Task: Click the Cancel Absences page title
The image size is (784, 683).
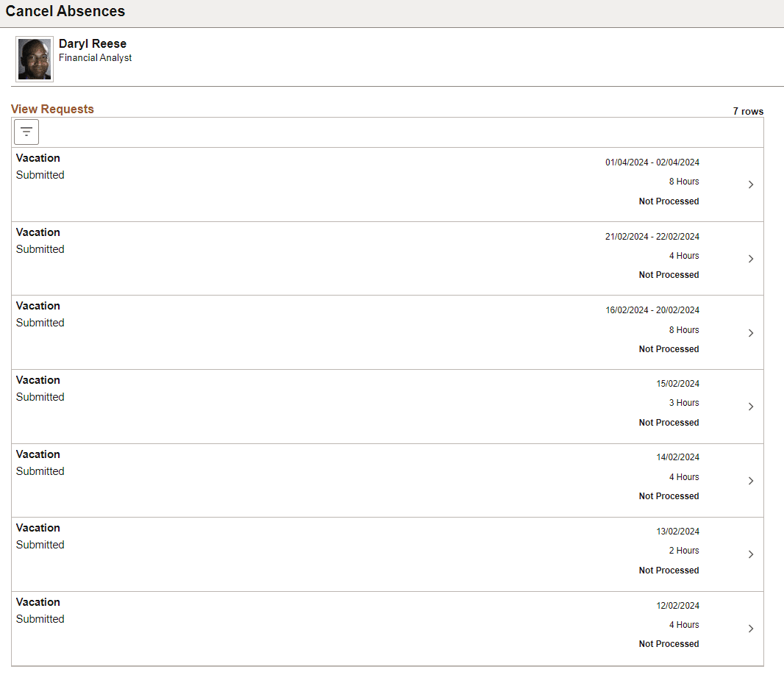Action: coord(65,11)
